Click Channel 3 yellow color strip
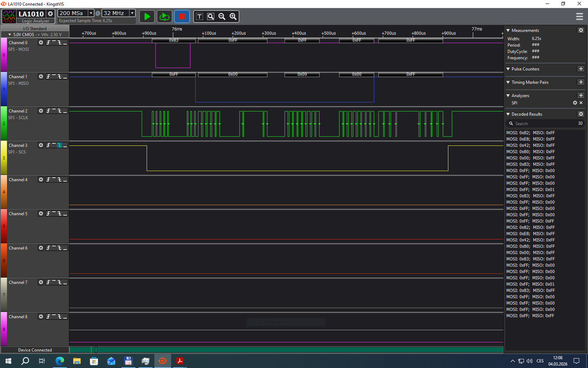The height and width of the screenshot is (368, 588). coord(4,157)
